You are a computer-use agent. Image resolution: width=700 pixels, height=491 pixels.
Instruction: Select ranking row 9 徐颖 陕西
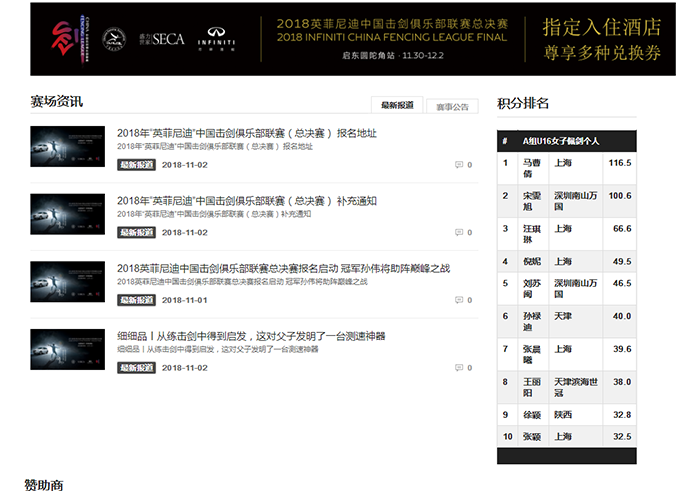tap(567, 415)
